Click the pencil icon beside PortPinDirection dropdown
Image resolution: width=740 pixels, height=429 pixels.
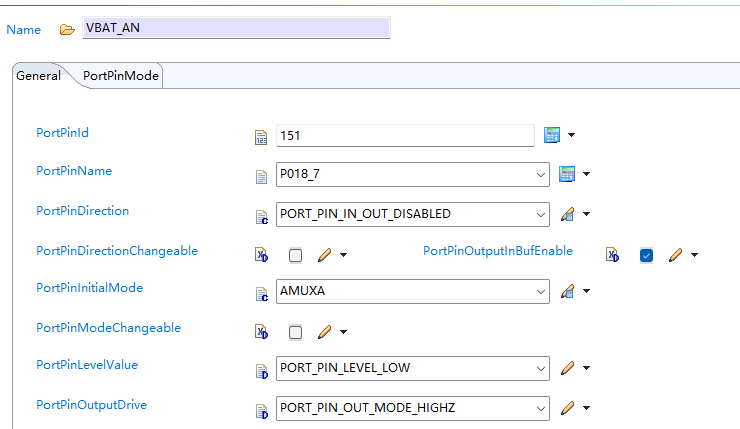pos(567,214)
